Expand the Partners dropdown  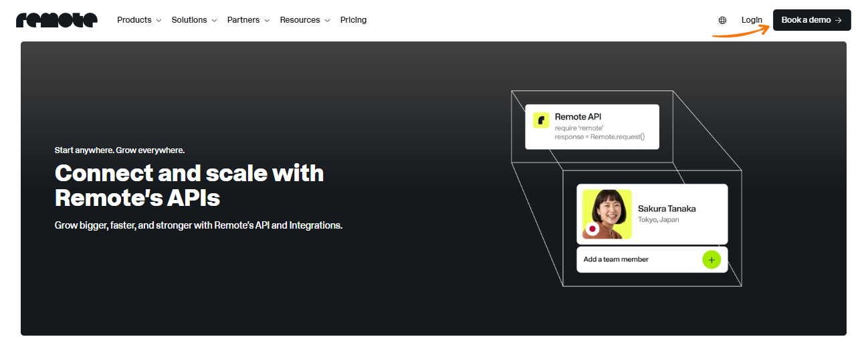(248, 20)
